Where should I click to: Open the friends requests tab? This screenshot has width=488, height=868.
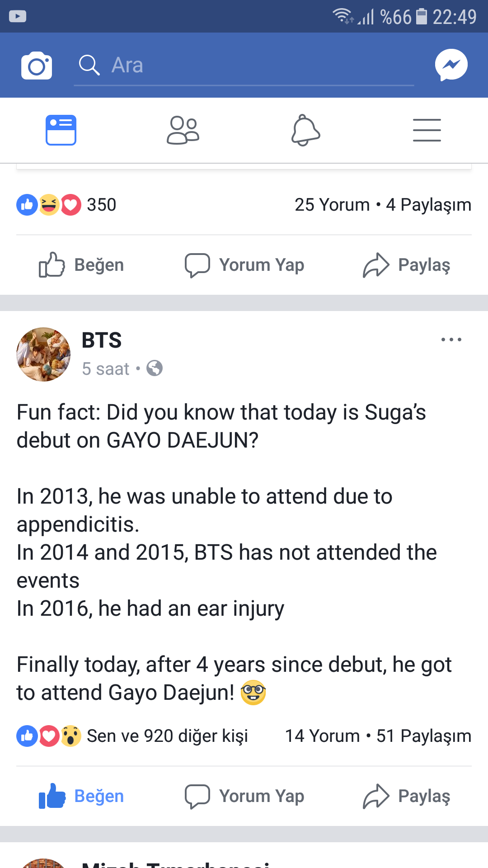[x=183, y=130]
